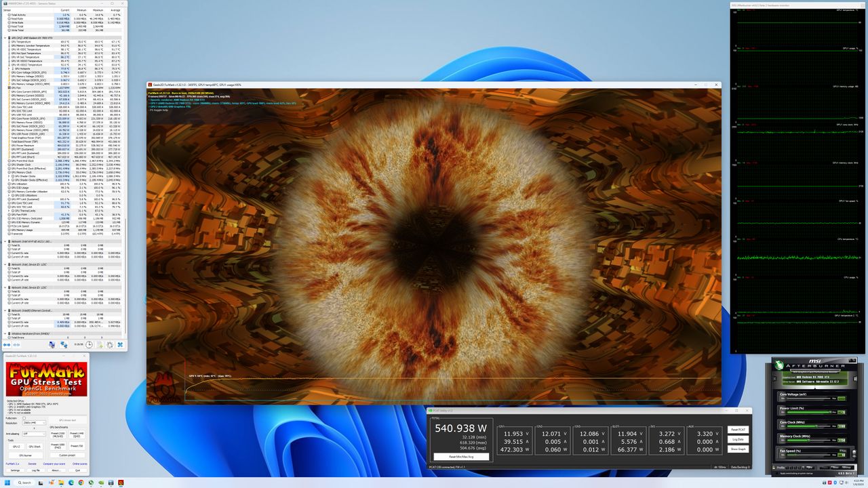Click HWiNFO logging start icon
This screenshot has width=868, height=488.
click(100, 344)
